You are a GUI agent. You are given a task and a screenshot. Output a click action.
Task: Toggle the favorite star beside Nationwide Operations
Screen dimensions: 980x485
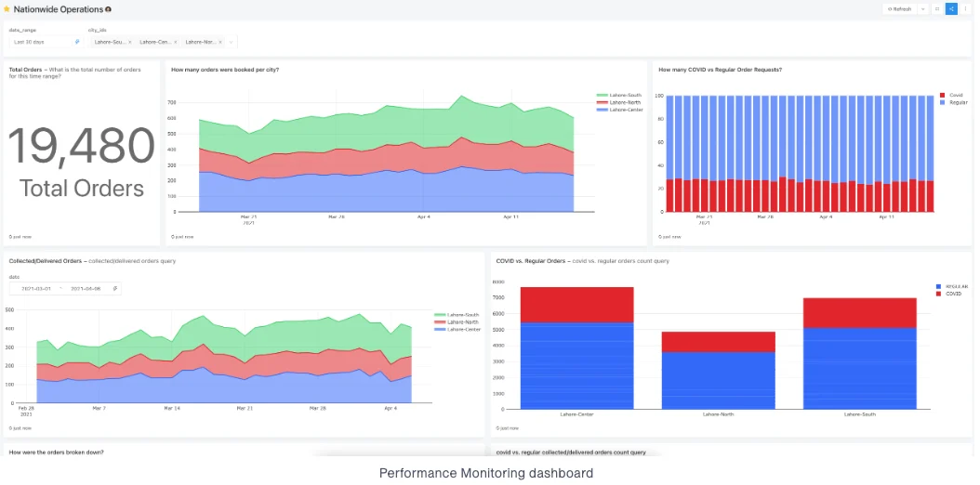coord(7,9)
